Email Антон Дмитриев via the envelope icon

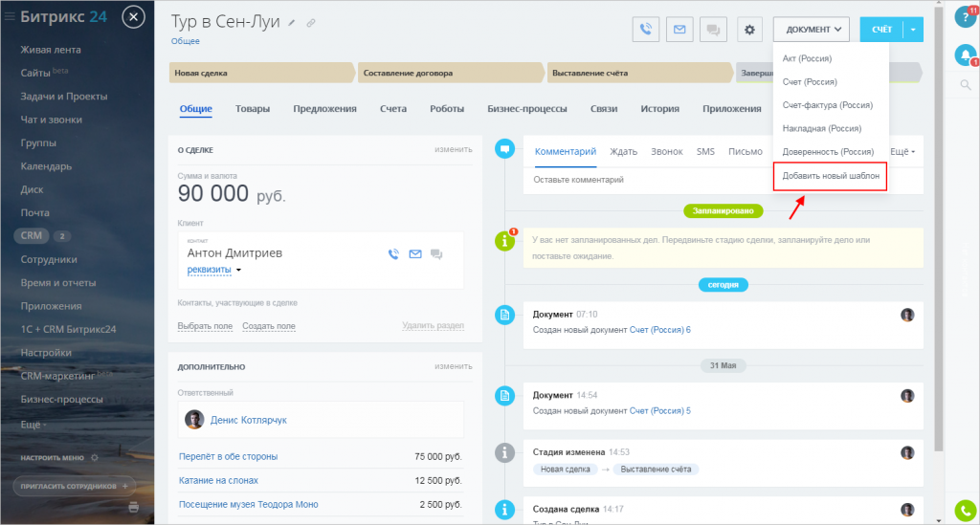415,254
